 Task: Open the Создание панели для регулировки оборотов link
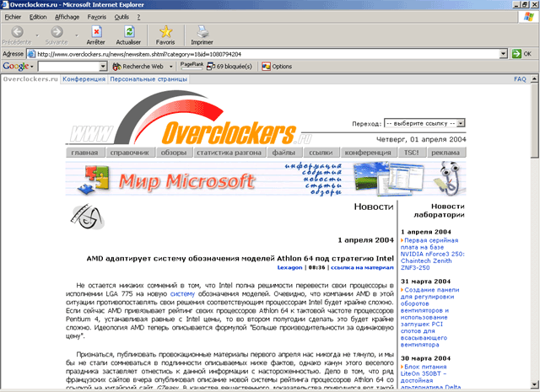coord(429,317)
